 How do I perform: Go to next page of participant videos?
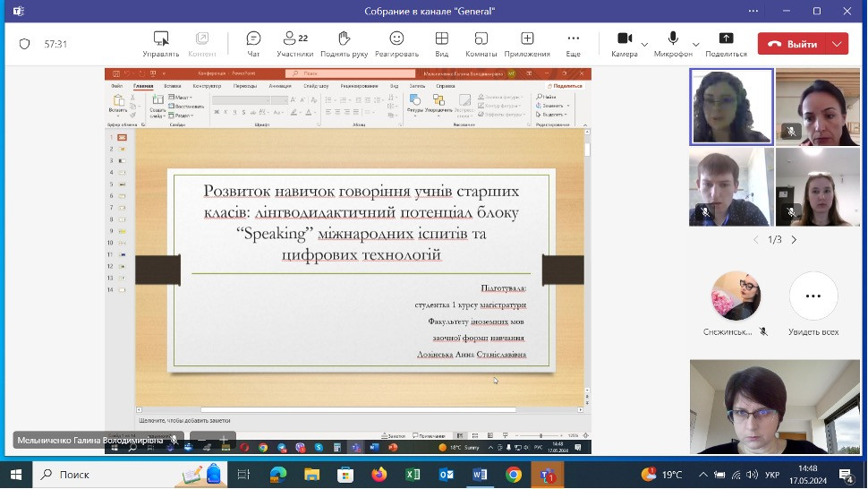tap(794, 240)
